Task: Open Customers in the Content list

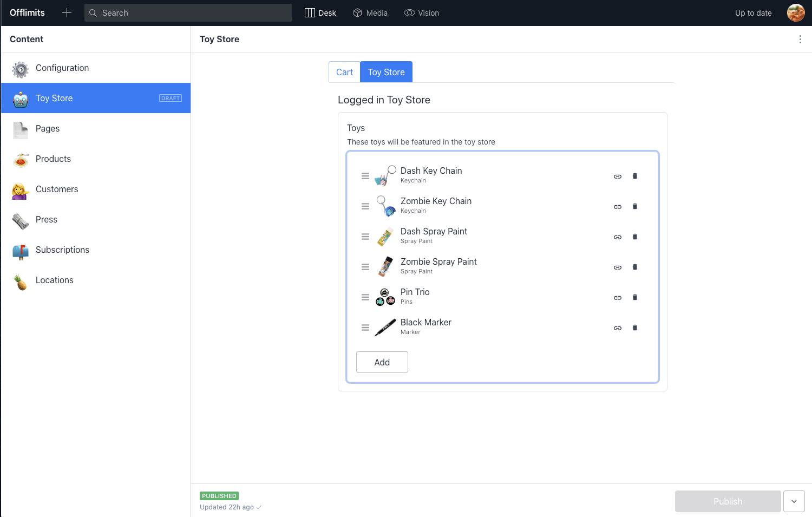Action: pos(96,189)
